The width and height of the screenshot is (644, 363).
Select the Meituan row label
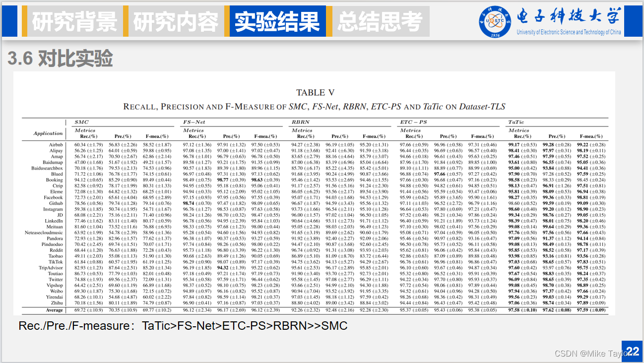click(55, 227)
